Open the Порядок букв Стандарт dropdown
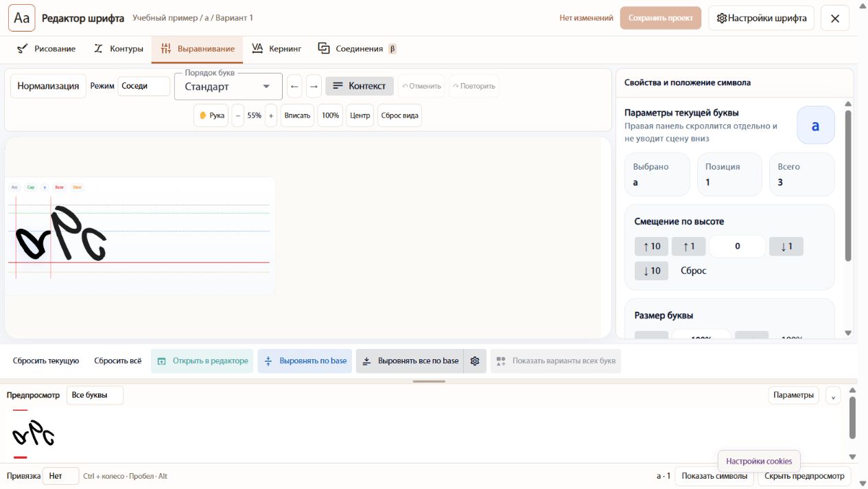 (228, 87)
